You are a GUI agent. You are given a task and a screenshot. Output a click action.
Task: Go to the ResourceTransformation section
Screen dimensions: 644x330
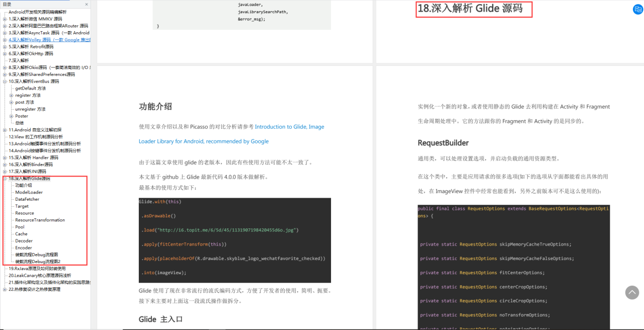[x=40, y=220]
